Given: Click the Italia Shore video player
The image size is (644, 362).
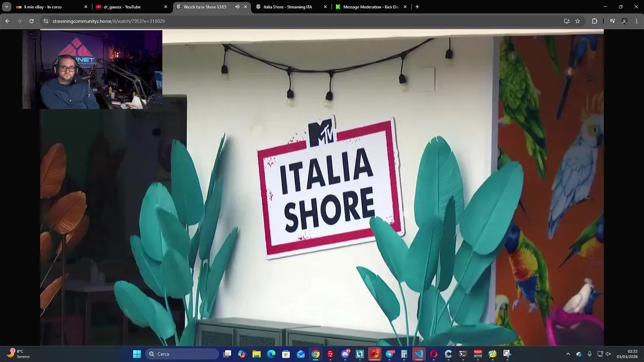Looking at the screenshot, I should [x=322, y=188].
